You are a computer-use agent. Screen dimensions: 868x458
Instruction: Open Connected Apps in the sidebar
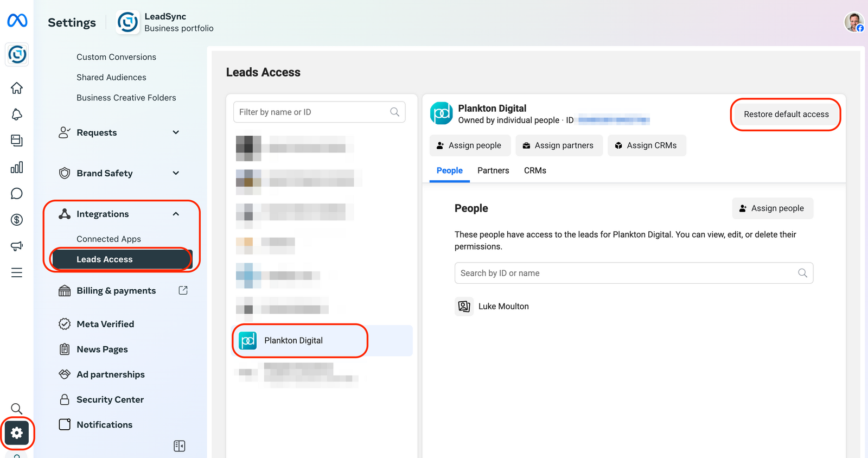point(108,239)
